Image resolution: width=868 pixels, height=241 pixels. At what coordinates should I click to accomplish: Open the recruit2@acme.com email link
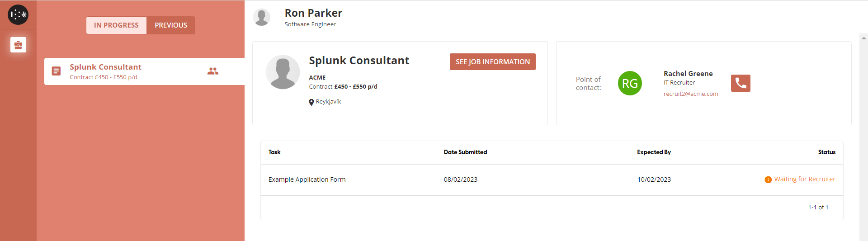690,94
